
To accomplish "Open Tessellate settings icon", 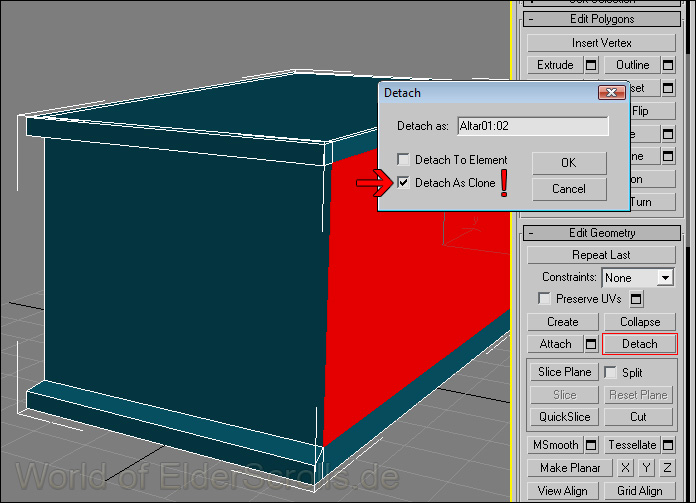I will click(x=668, y=445).
